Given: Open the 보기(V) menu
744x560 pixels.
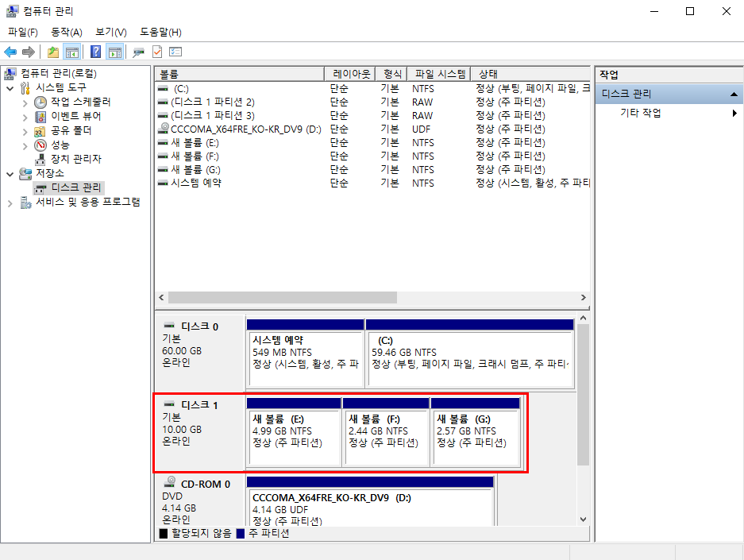Looking at the screenshot, I should pyautogui.click(x=110, y=32).
